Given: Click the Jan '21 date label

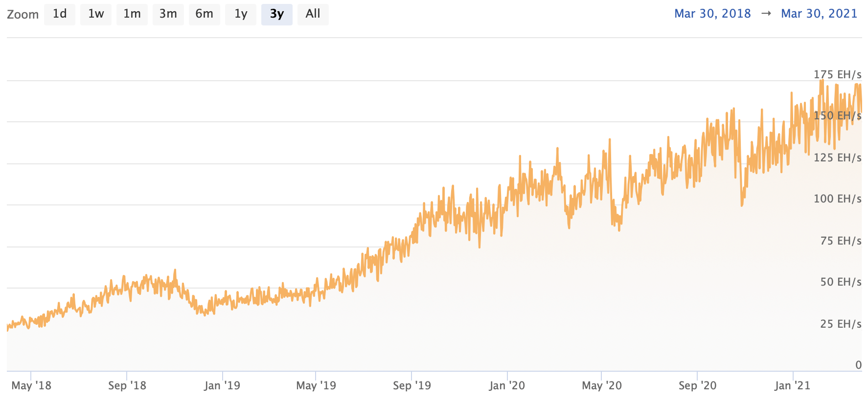Looking at the screenshot, I should 793,386.
